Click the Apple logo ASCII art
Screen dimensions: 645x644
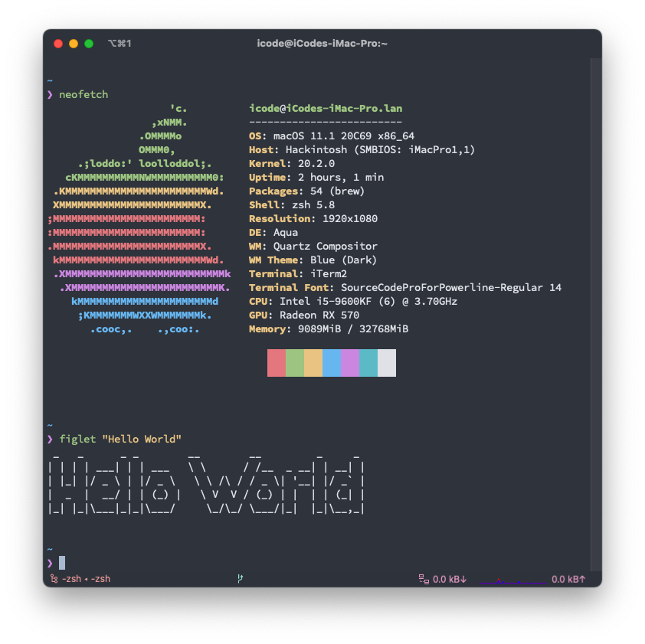(139, 219)
